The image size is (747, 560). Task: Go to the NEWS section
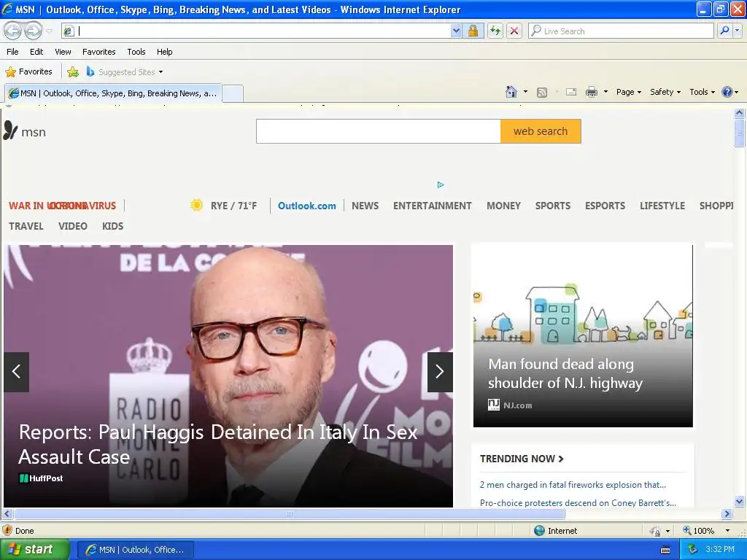click(x=365, y=206)
